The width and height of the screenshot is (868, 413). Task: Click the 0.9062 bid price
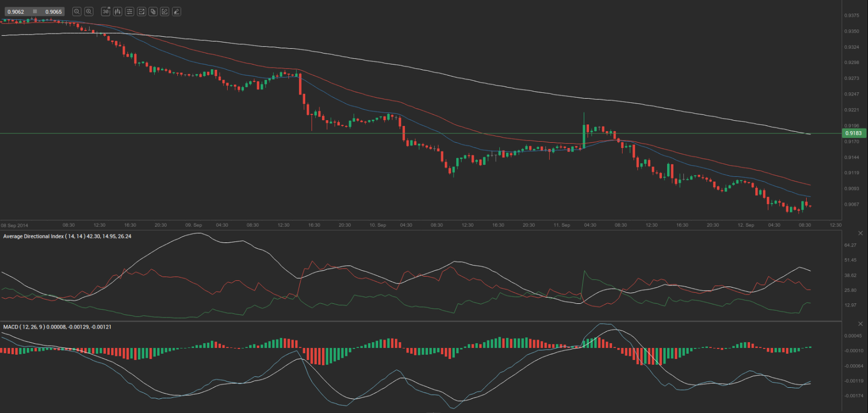(16, 12)
